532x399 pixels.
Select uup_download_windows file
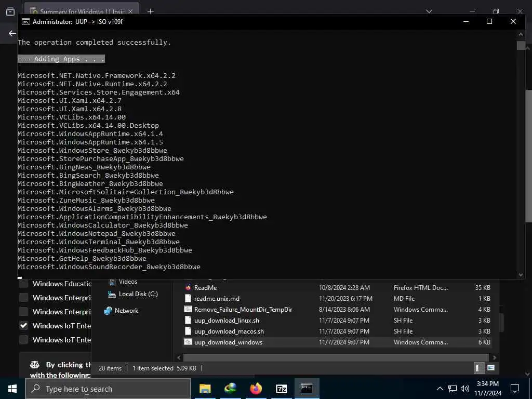(x=228, y=342)
